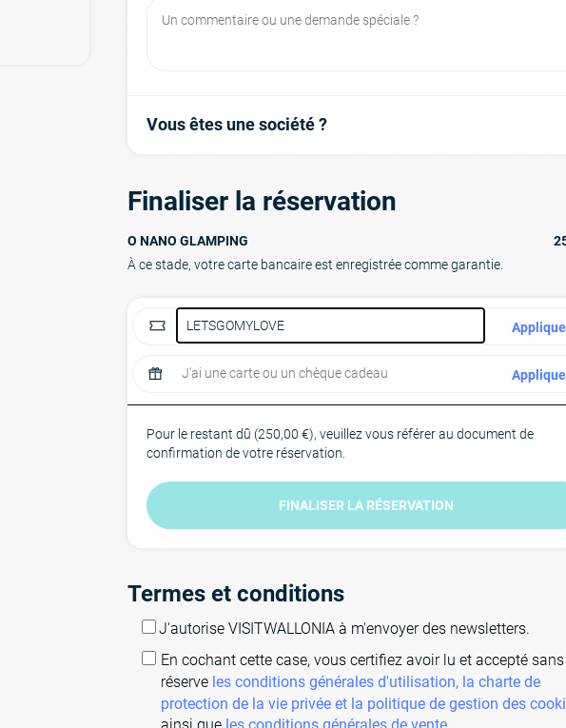Focus the LETSGOMYLOVE promo code field
Image resolution: width=566 pixels, height=728 pixels.
[x=330, y=325]
